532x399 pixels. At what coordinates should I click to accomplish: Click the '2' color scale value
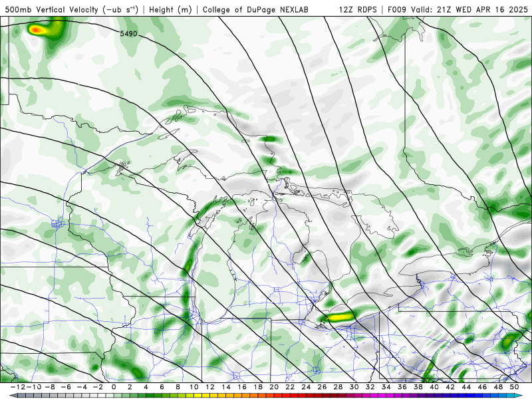tap(130, 387)
